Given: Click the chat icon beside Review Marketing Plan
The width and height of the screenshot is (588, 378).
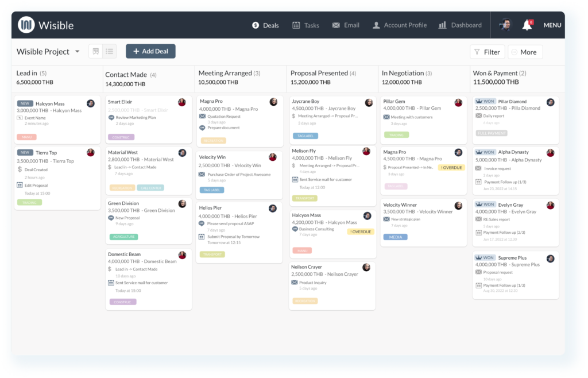Looking at the screenshot, I should coord(111,117).
